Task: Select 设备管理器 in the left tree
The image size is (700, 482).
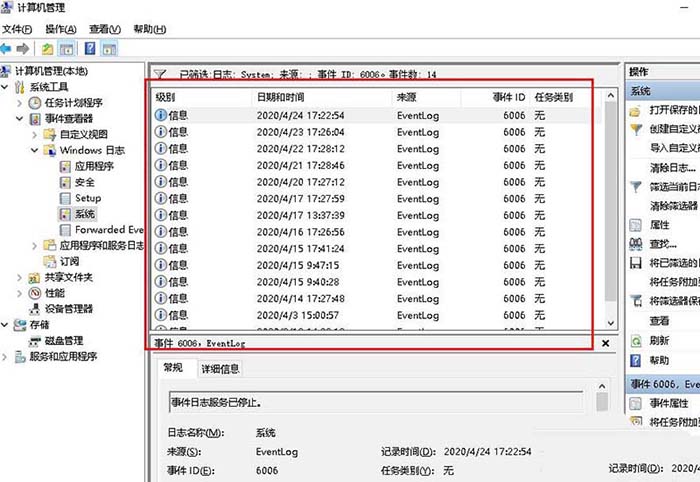Action: coord(68,308)
